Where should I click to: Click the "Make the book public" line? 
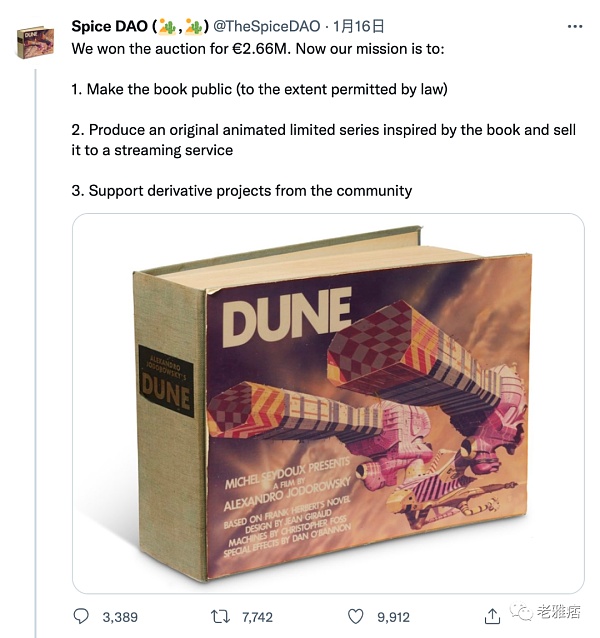point(259,89)
